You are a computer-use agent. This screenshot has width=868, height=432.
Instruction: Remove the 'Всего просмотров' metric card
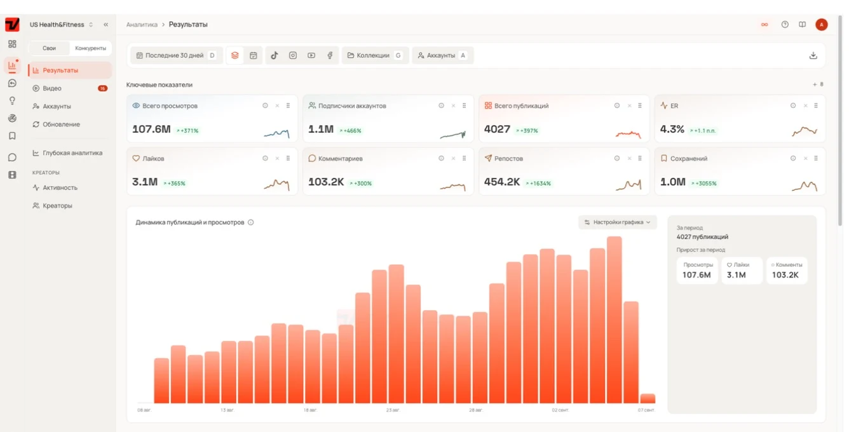[x=277, y=105]
